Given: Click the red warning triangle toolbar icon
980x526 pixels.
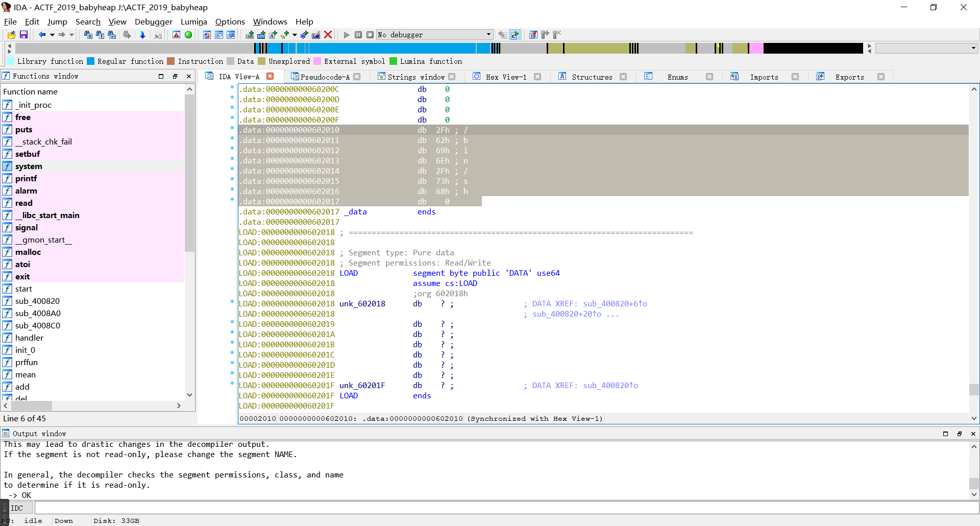Looking at the screenshot, I should pos(176,35).
